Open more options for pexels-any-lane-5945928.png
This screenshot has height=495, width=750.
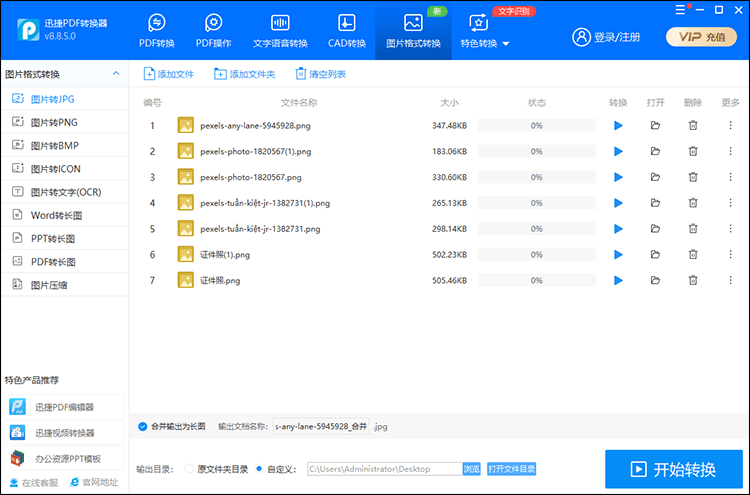(730, 126)
